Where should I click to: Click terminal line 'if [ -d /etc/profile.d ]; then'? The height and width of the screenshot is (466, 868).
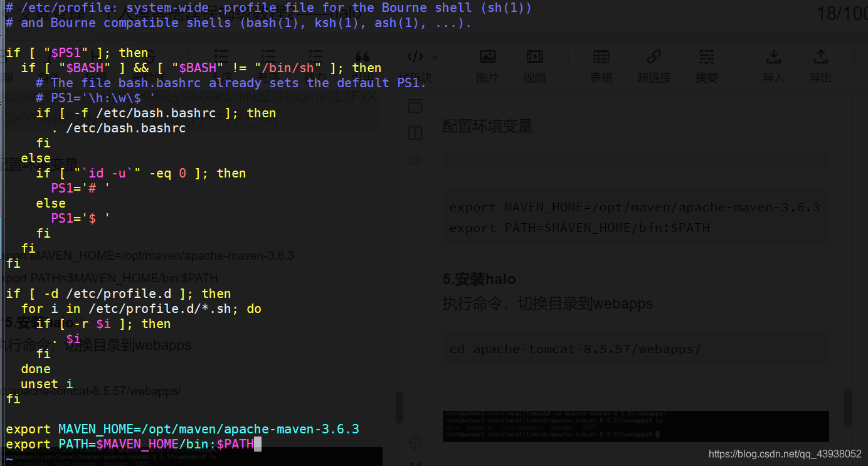tap(119, 294)
